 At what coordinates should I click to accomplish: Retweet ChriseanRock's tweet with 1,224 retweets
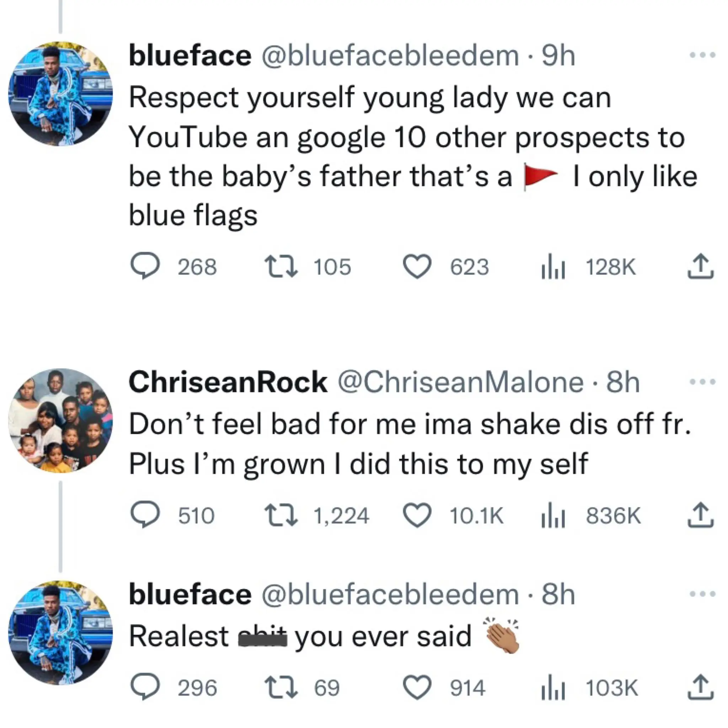point(281,515)
